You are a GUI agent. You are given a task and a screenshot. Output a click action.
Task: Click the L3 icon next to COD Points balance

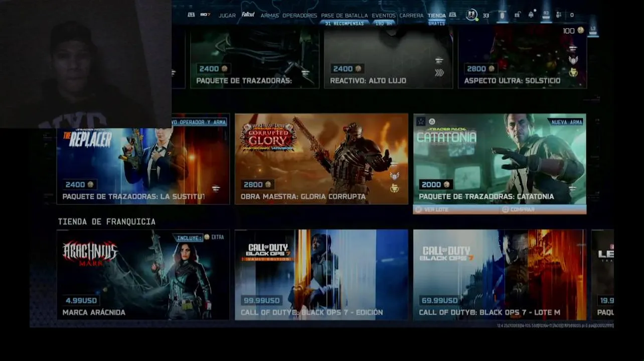593,31
